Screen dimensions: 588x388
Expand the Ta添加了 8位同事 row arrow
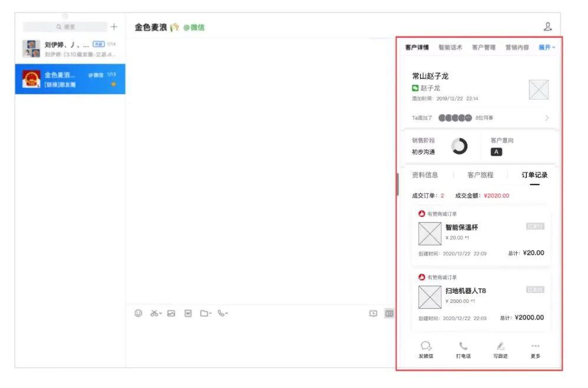point(547,118)
